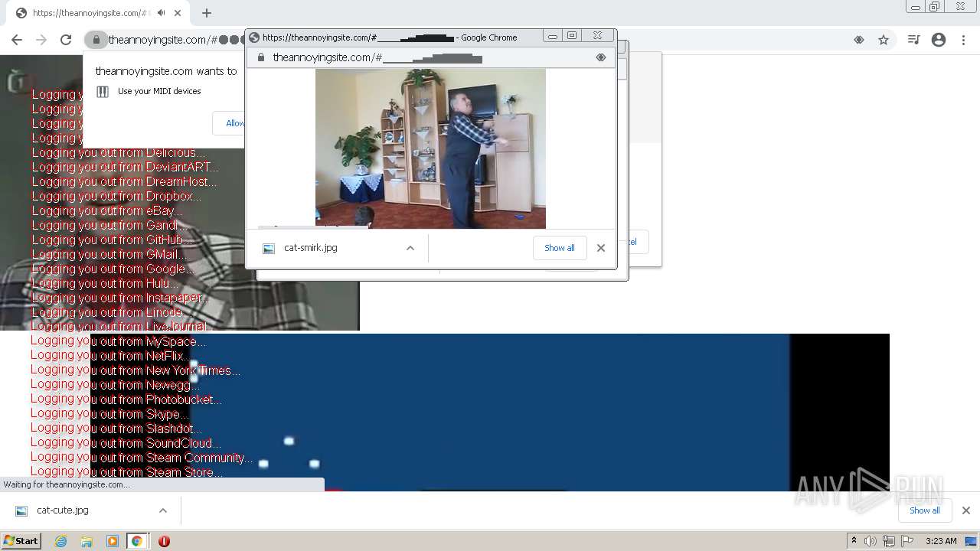The height and width of the screenshot is (551, 980).
Task: Open site info via main window lock icon
Action: [x=96, y=40]
